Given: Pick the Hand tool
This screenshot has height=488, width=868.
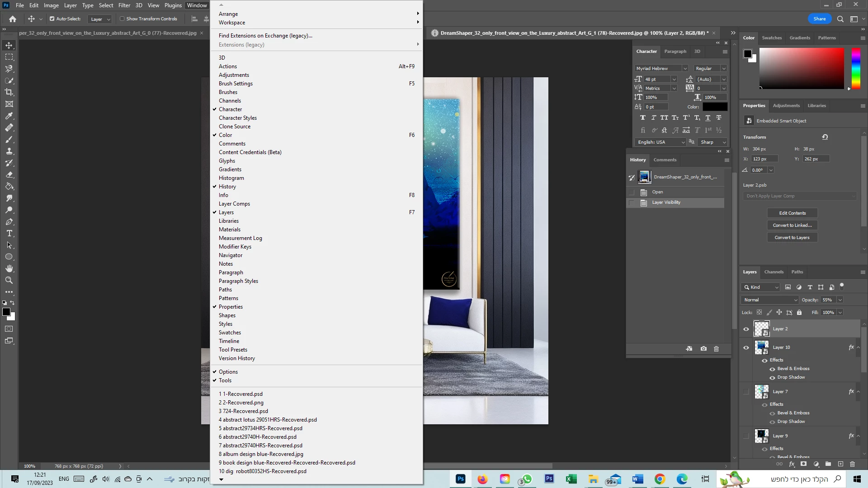Looking at the screenshot, I should click(x=9, y=269).
